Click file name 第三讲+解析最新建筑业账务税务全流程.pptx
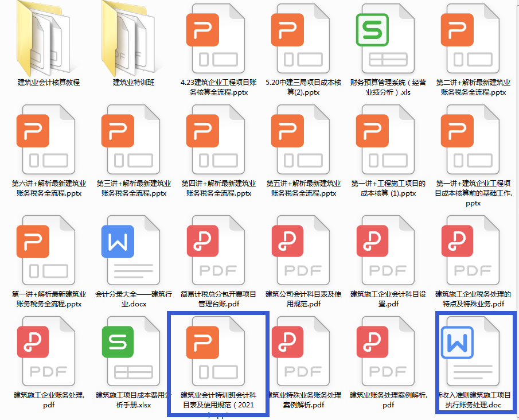The width and height of the screenshot is (519, 420). click(x=134, y=188)
